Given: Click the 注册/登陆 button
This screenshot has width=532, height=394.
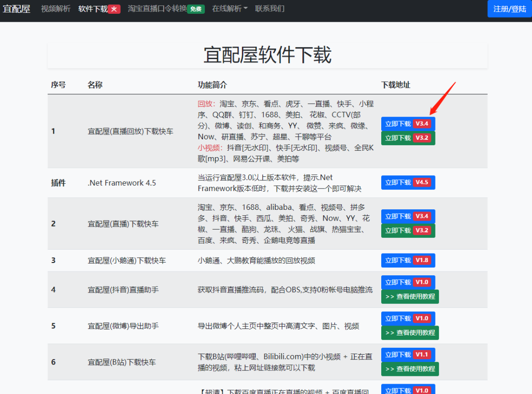Looking at the screenshot, I should coord(509,8).
